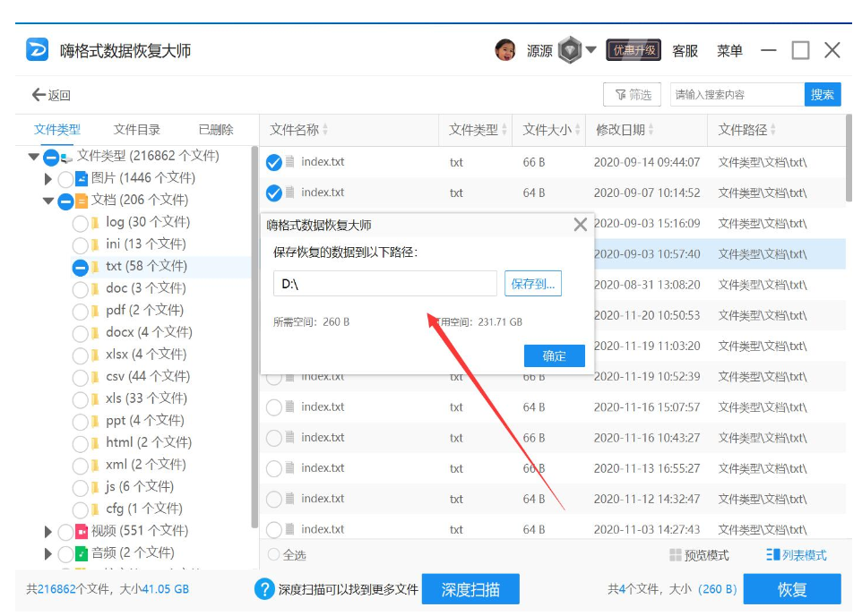Click the back arrow 返回

tap(50, 95)
